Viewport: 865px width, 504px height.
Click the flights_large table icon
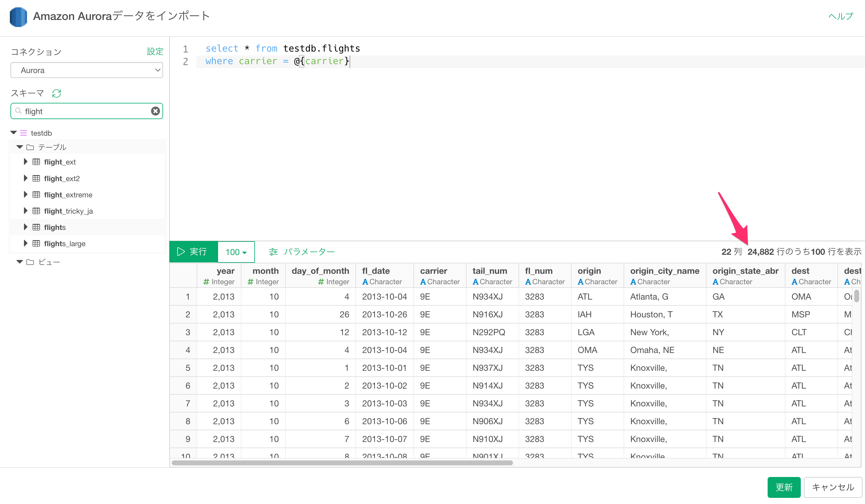(36, 244)
